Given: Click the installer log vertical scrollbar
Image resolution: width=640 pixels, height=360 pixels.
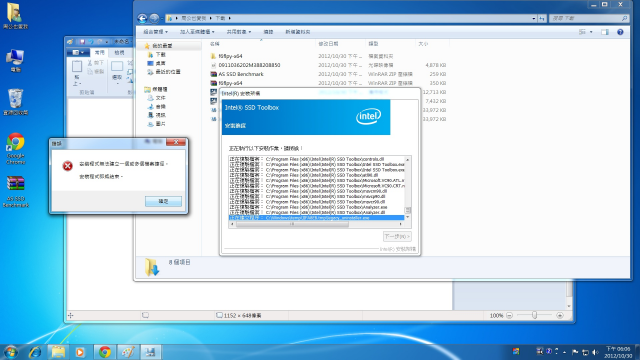Looking at the screenshot, I should [x=407, y=188].
